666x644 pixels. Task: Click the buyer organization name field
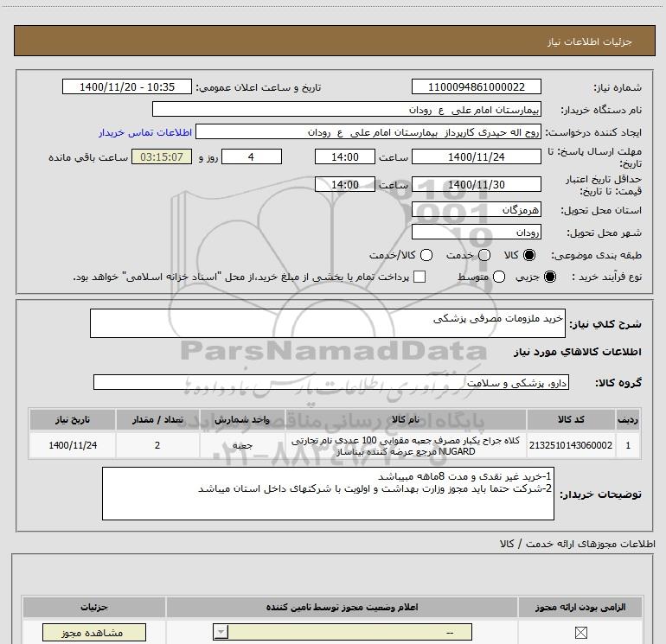347,109
